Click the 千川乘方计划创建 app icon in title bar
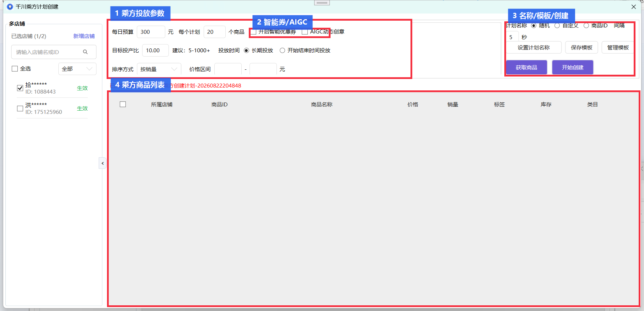This screenshot has height=311, width=644. (10, 7)
